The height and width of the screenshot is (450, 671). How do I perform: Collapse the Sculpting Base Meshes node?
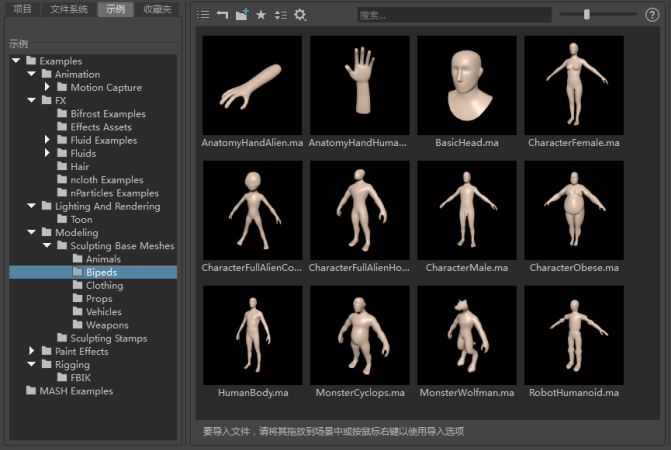pyautogui.click(x=47, y=245)
